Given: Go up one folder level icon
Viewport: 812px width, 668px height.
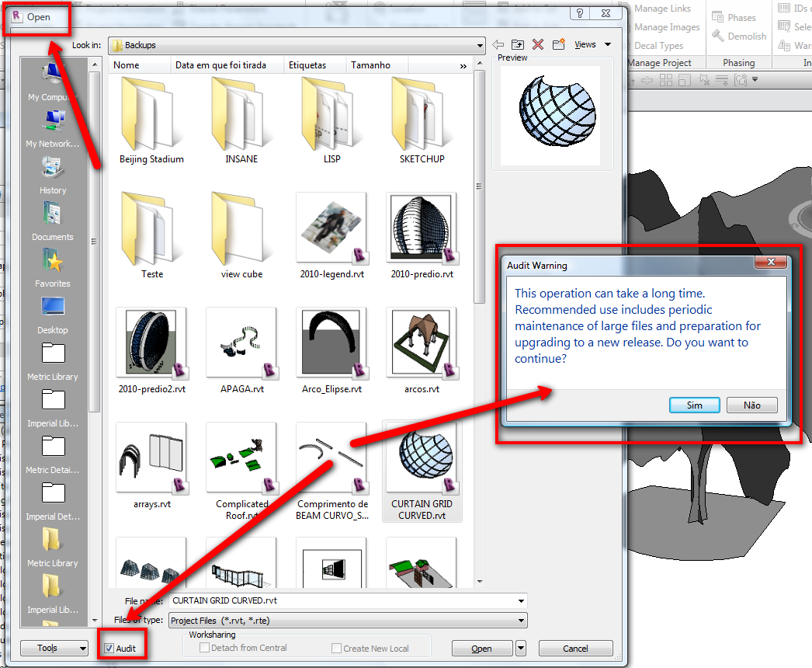Looking at the screenshot, I should coord(518,44).
